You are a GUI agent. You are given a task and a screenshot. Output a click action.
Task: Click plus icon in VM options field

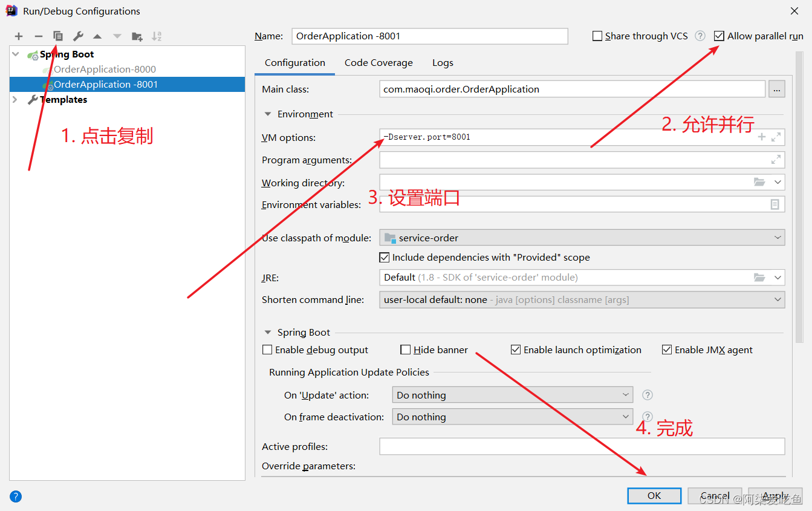762,137
